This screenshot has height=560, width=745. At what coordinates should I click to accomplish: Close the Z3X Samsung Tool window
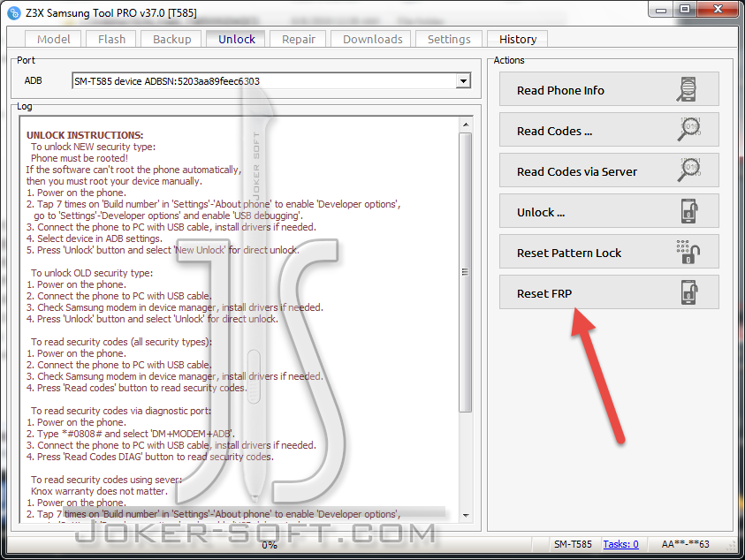click(x=718, y=10)
